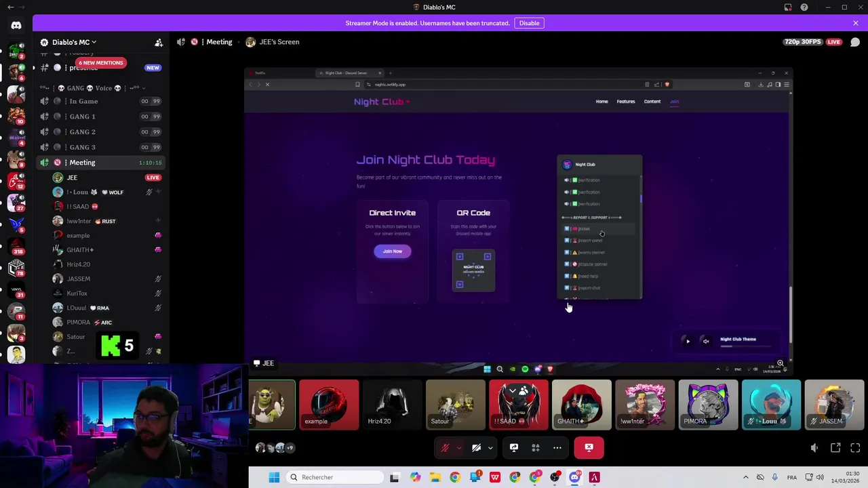Click the Rechercher taskbar search box
868x488 pixels.
[334, 477]
